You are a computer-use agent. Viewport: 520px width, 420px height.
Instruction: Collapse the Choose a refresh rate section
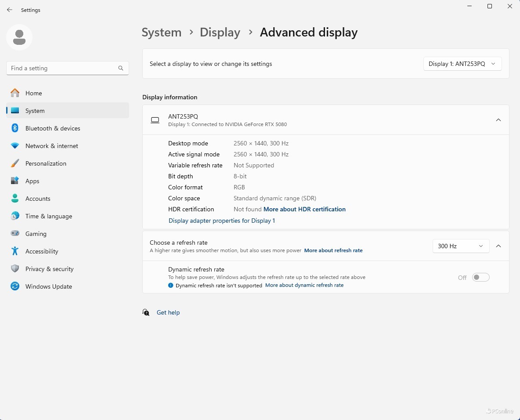(498, 246)
